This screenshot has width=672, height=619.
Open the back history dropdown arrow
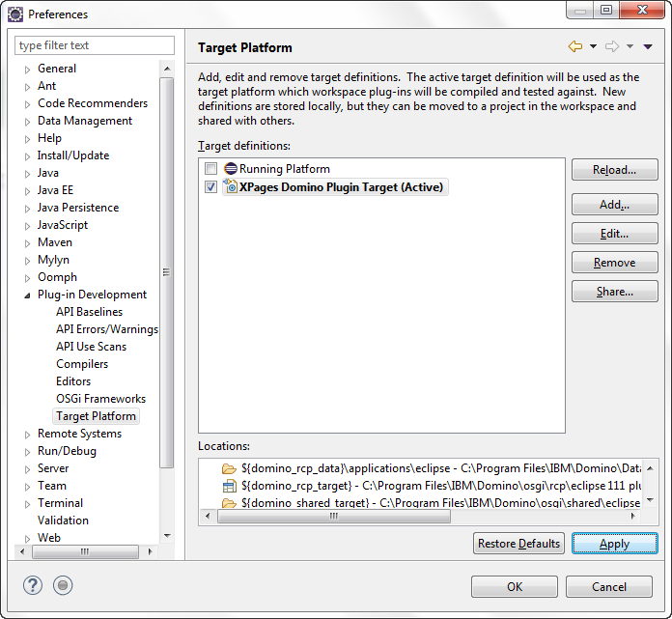pos(593,46)
